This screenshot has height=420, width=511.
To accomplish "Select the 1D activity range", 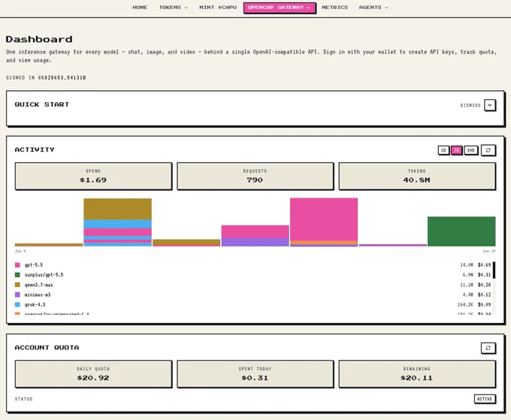I will pyautogui.click(x=443, y=150).
